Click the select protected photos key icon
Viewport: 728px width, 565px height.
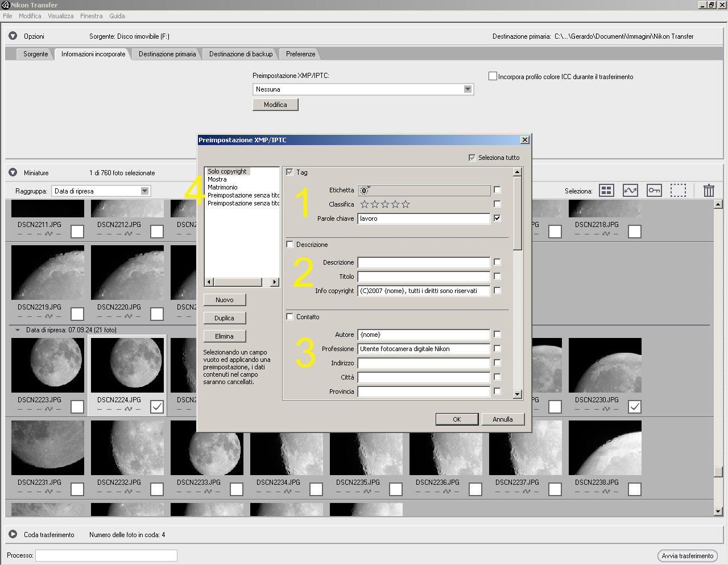[x=654, y=191]
